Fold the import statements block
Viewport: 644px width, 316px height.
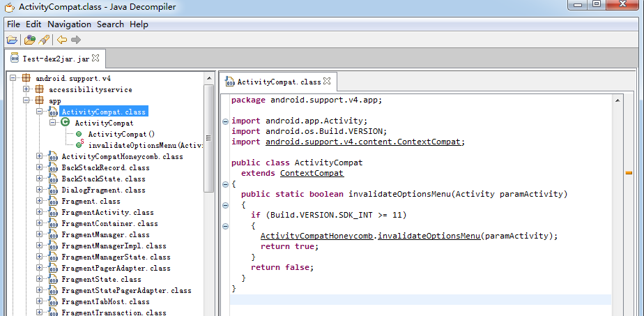(x=225, y=121)
